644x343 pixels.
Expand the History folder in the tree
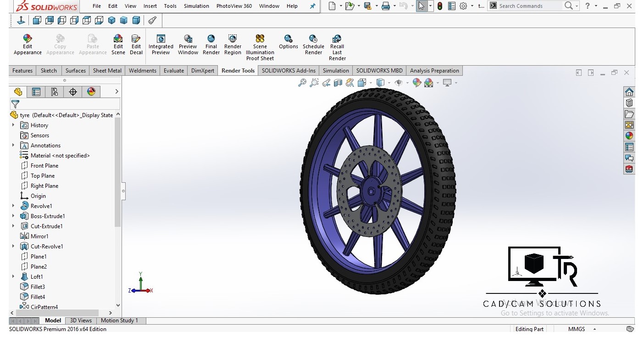point(13,125)
